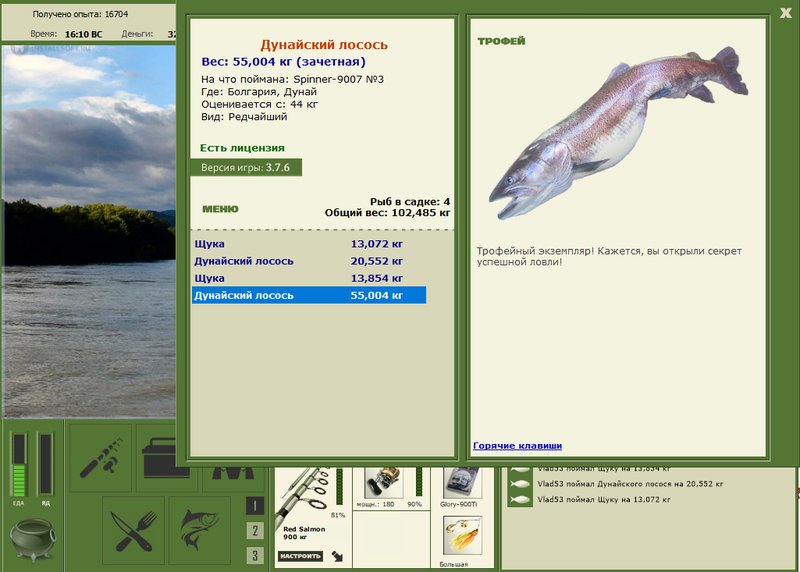Open the knife and fork food icon
This screenshot has height=572, width=800.
pos(134,531)
